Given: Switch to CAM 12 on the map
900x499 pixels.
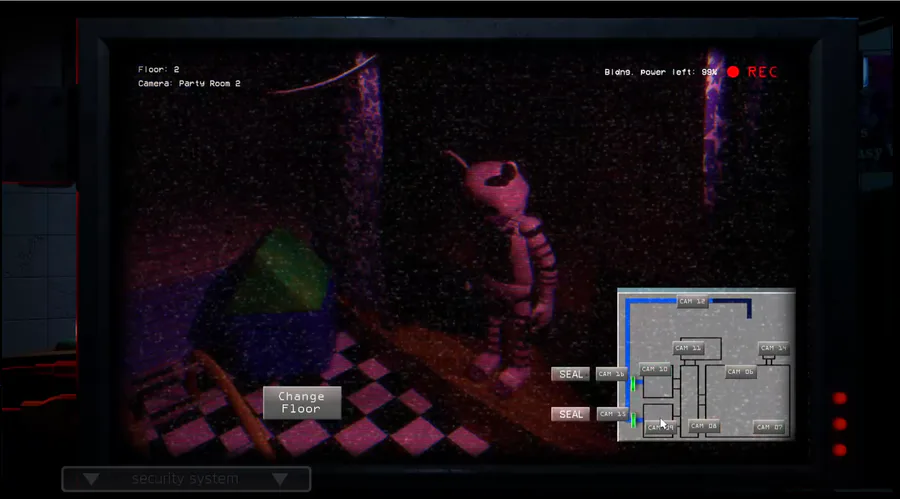Looking at the screenshot, I should [x=692, y=301].
